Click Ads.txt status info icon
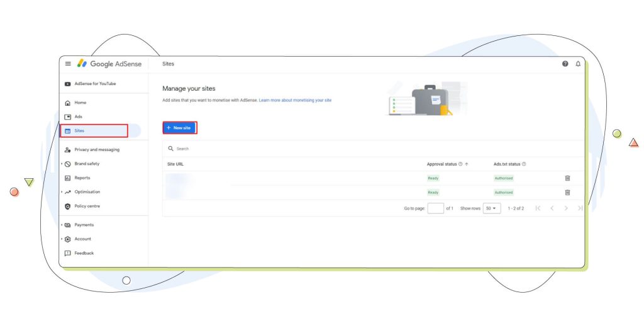Viewport: 644px width, 323px height. point(524,164)
